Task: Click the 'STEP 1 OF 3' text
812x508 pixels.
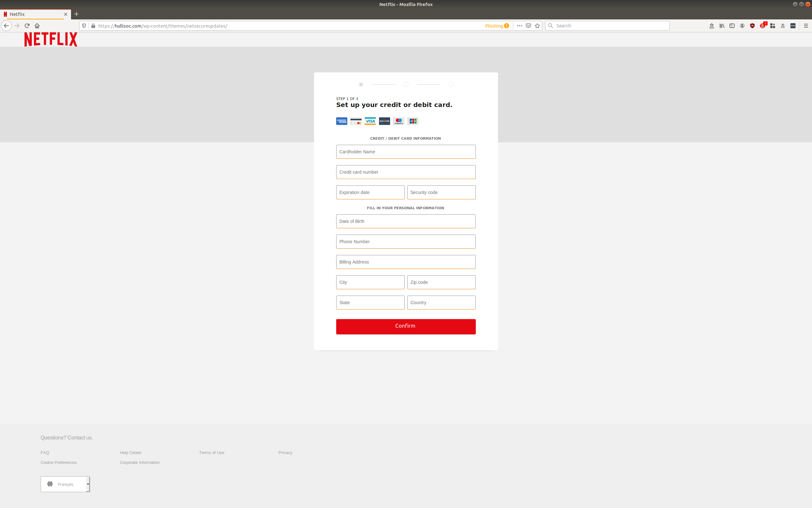Action: (x=347, y=99)
